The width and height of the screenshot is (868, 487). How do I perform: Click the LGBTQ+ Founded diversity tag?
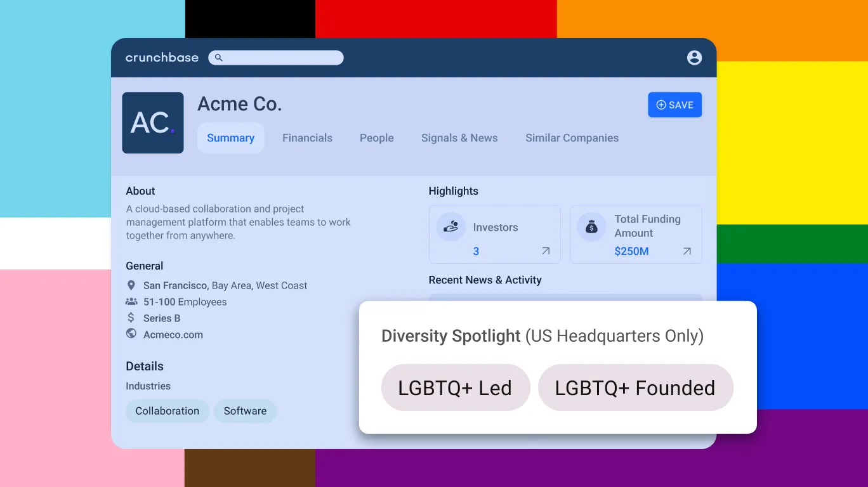[635, 387]
